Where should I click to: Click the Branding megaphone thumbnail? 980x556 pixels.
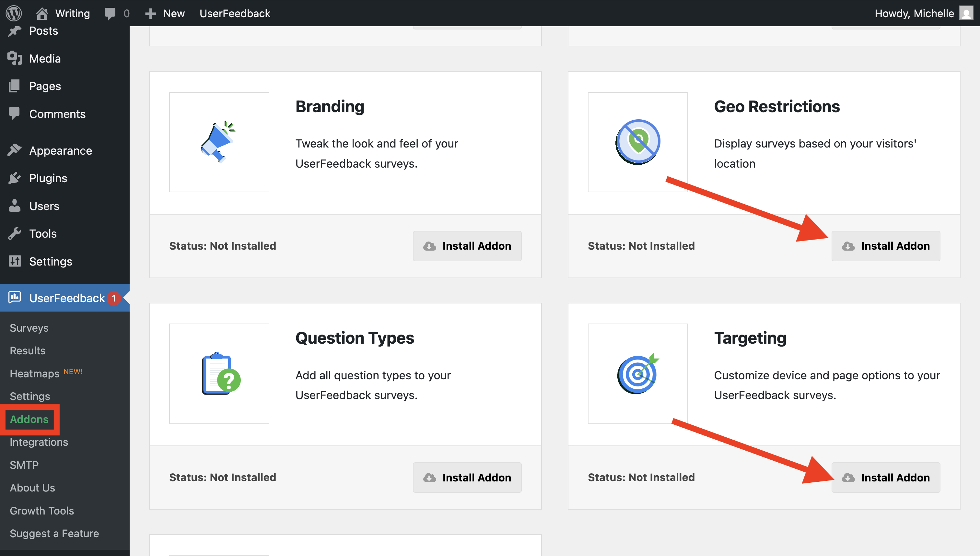coord(219,142)
